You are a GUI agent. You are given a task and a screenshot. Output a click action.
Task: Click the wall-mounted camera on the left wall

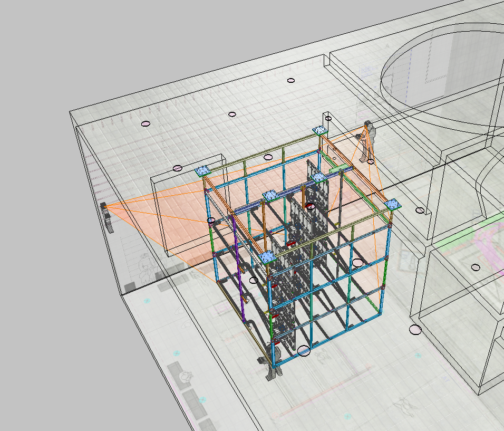108,217
